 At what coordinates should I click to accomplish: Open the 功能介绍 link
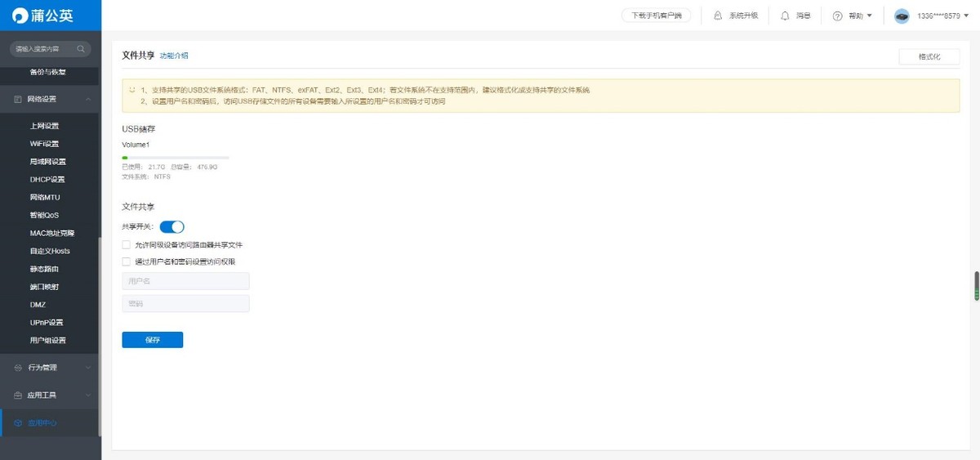[x=173, y=56]
